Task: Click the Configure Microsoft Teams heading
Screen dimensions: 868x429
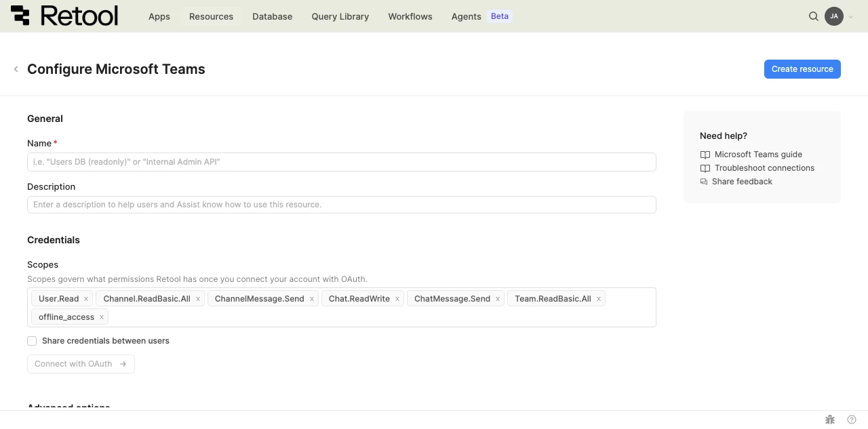Action: click(116, 69)
